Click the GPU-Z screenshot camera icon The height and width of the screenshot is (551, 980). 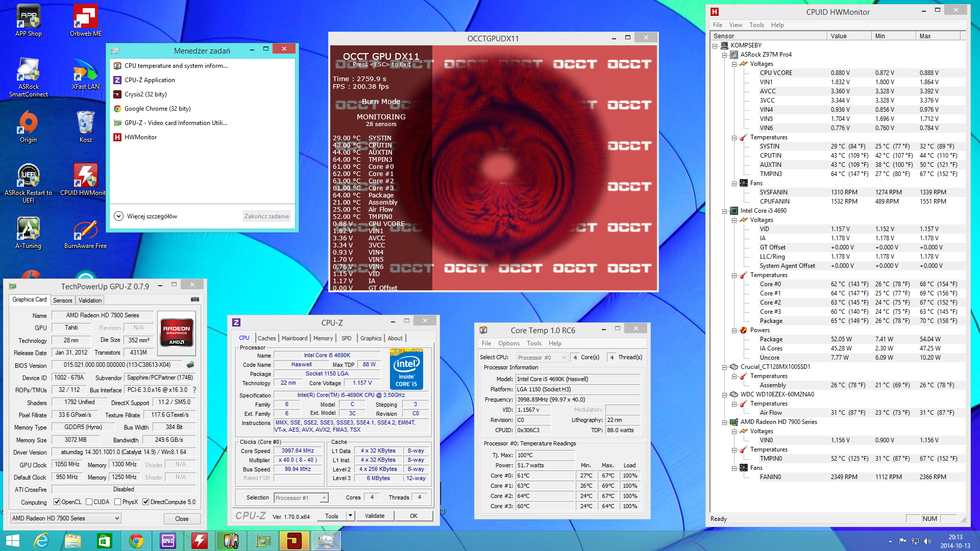coord(194,299)
